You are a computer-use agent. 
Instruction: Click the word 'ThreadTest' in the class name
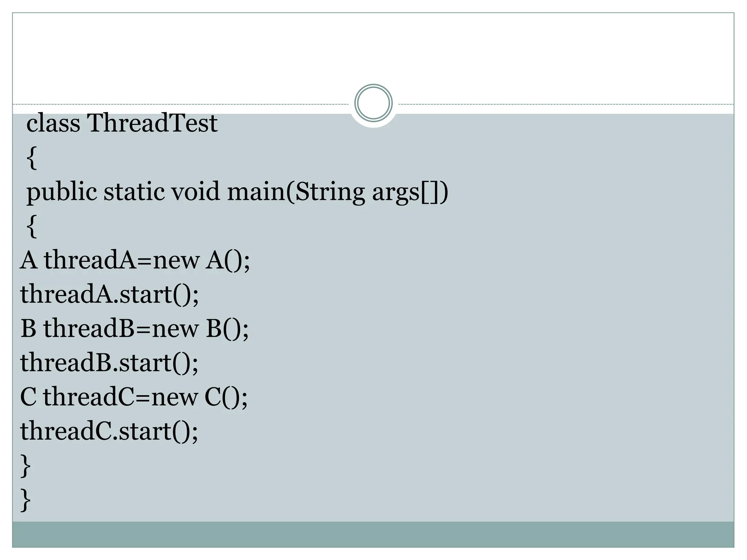[152, 123]
